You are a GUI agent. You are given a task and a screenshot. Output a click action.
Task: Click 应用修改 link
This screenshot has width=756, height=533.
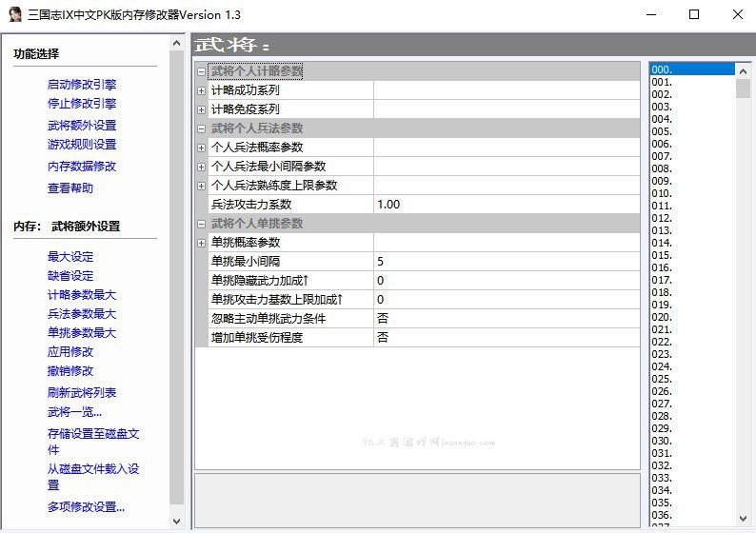[x=70, y=352]
